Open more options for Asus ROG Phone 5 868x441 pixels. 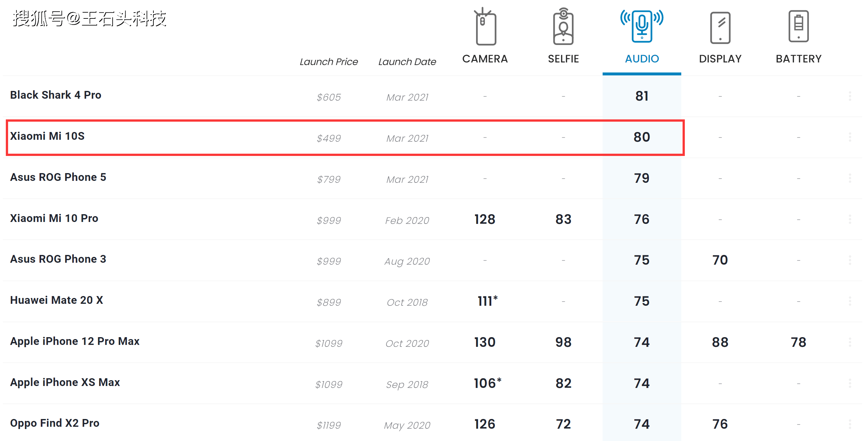[x=850, y=178]
